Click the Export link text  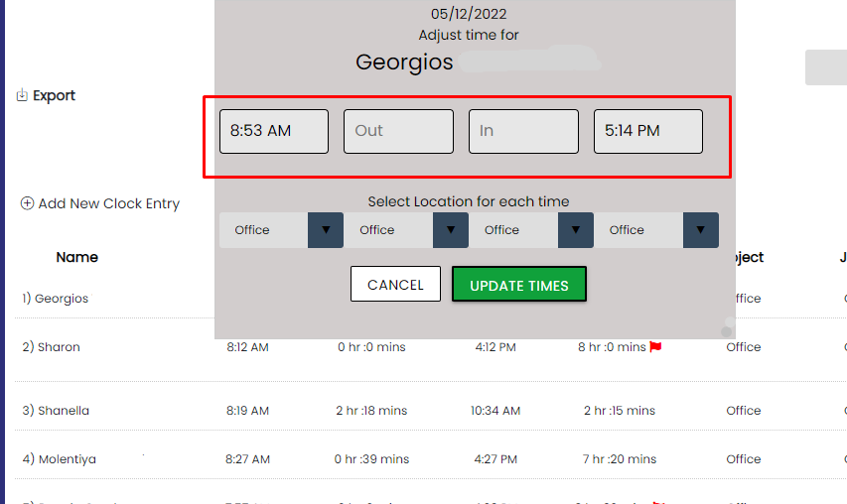point(54,95)
